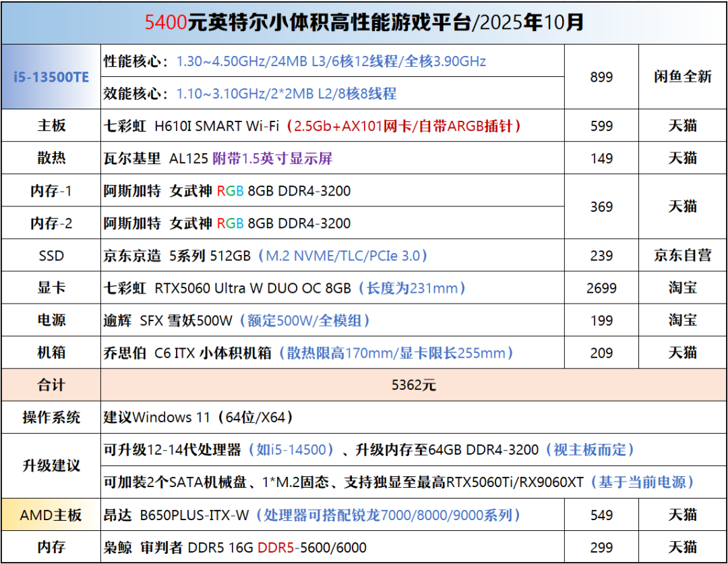Select the 899 price cell
Screen dimensions: 728x564
pyautogui.click(x=601, y=77)
